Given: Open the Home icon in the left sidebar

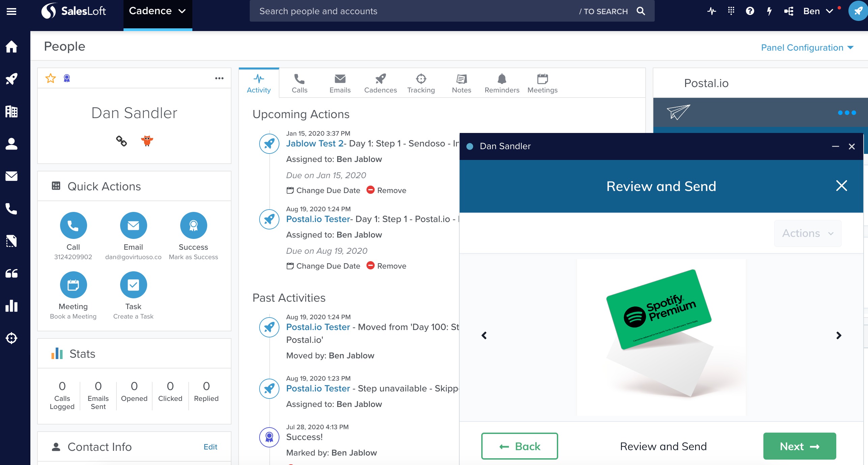Looking at the screenshot, I should point(11,47).
